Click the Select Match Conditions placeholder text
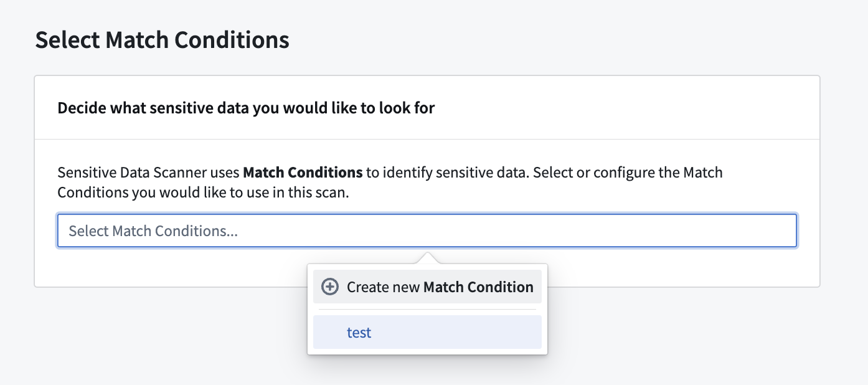This screenshot has width=868, height=385. (153, 231)
